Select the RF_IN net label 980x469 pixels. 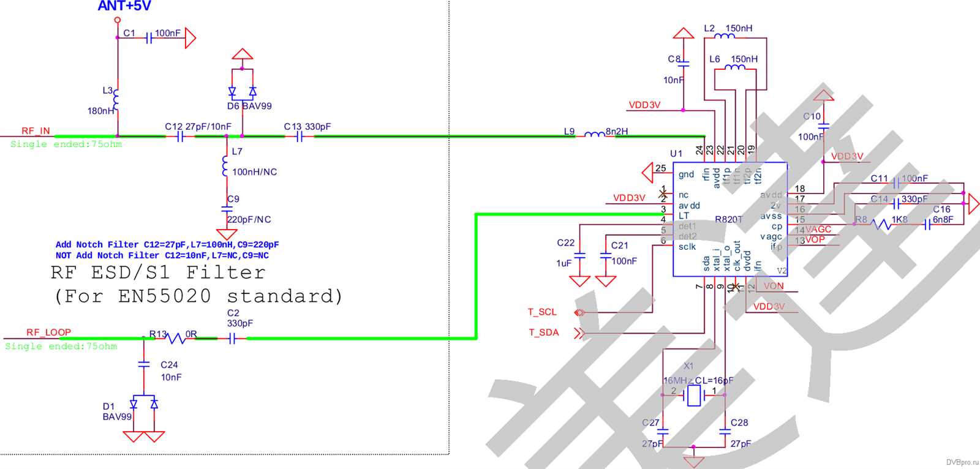[x=36, y=131]
